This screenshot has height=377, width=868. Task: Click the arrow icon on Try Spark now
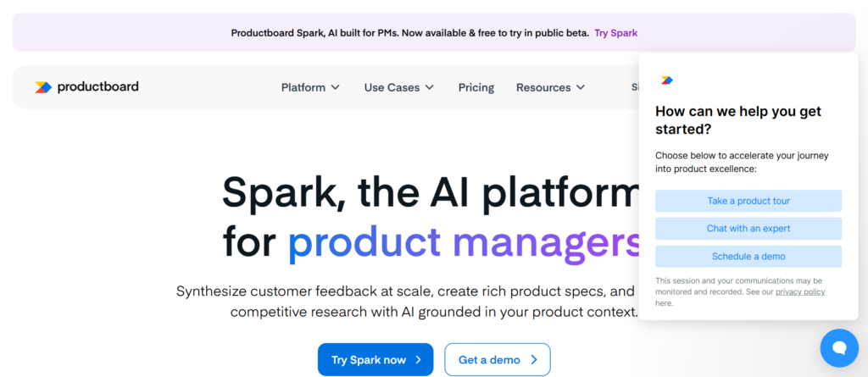(x=419, y=360)
